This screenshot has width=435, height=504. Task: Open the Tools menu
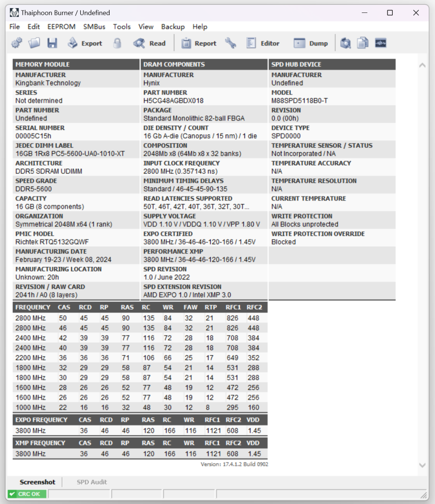pos(122,27)
